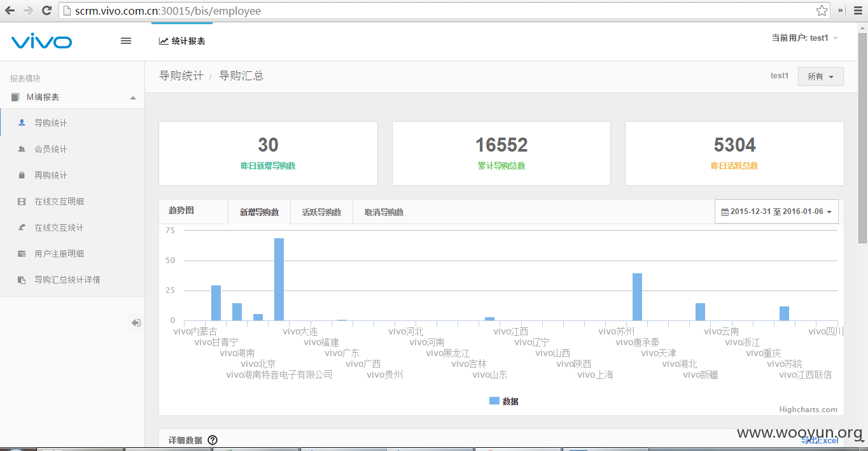Open the date range picker dropdown
This screenshot has width=868, height=451.
click(776, 211)
